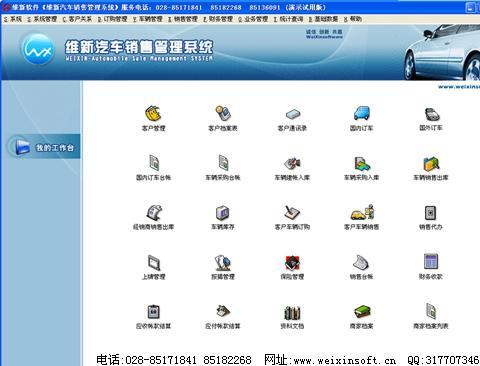Open 客户通讯录 address book icon
Image resolution: width=480 pixels, height=366 pixels.
[x=292, y=114]
